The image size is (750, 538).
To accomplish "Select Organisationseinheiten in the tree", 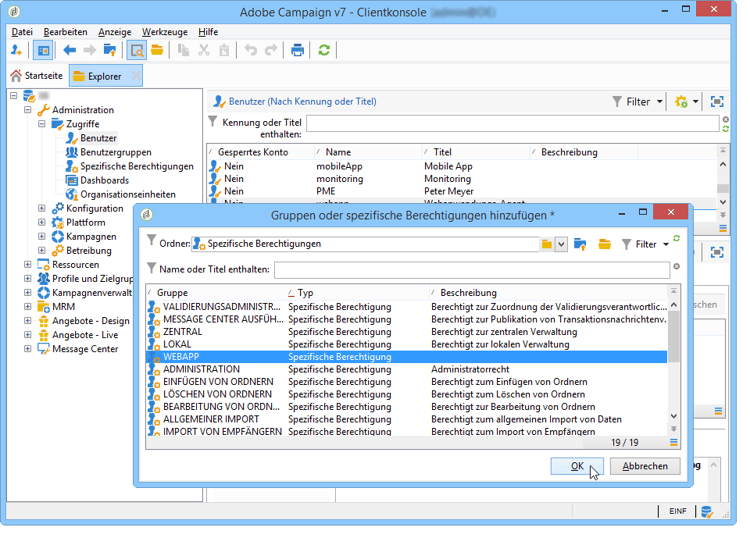I will [127, 194].
